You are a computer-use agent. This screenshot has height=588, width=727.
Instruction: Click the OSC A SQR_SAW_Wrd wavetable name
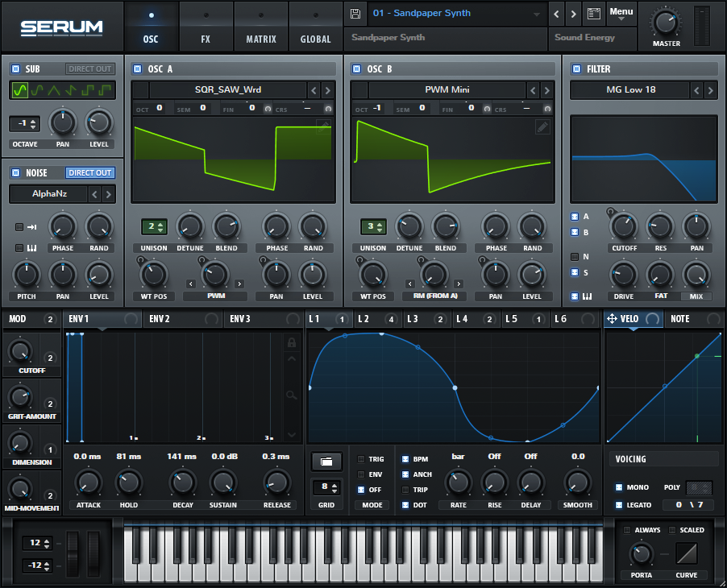click(227, 90)
